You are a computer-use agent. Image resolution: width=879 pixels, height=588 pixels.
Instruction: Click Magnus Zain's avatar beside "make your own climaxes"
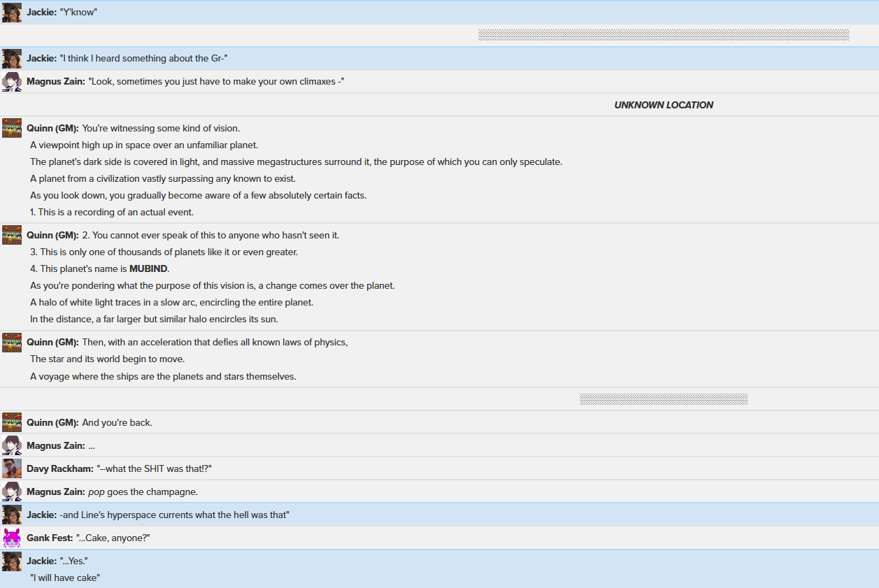[12, 82]
